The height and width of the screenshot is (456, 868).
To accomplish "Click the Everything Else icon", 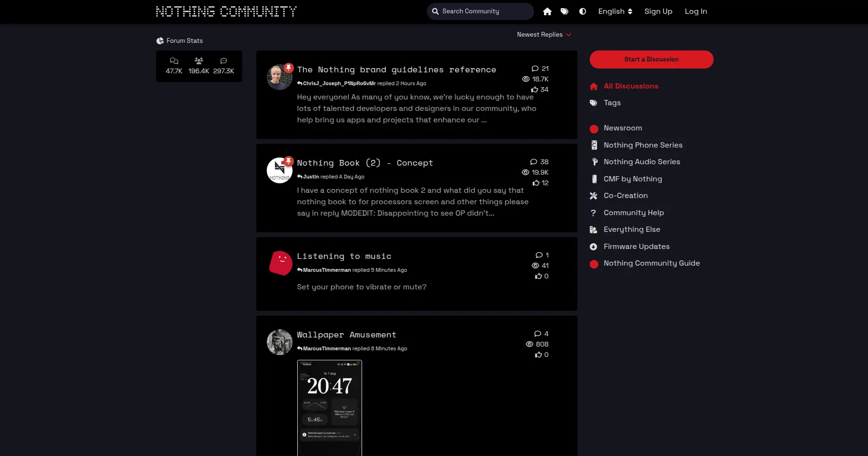I will coord(594,229).
